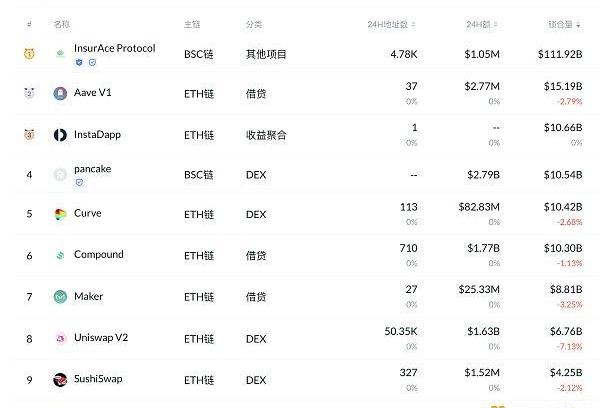Sort by 锁仓量 column arrow
The width and height of the screenshot is (600, 408).
coord(580,23)
